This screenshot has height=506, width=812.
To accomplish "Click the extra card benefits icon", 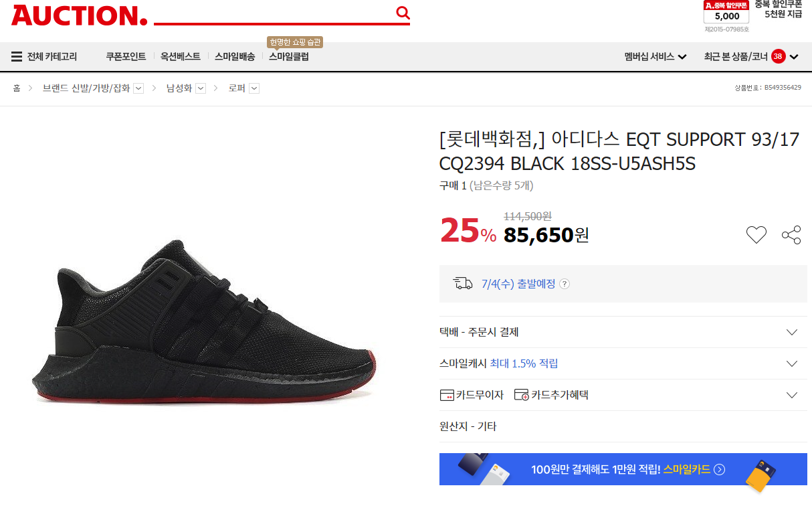I will tap(521, 395).
